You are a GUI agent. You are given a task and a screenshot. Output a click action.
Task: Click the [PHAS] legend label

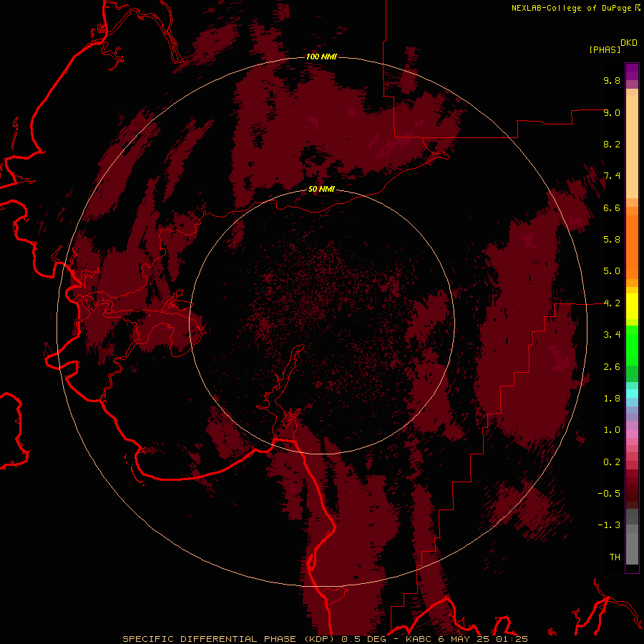[x=605, y=49]
